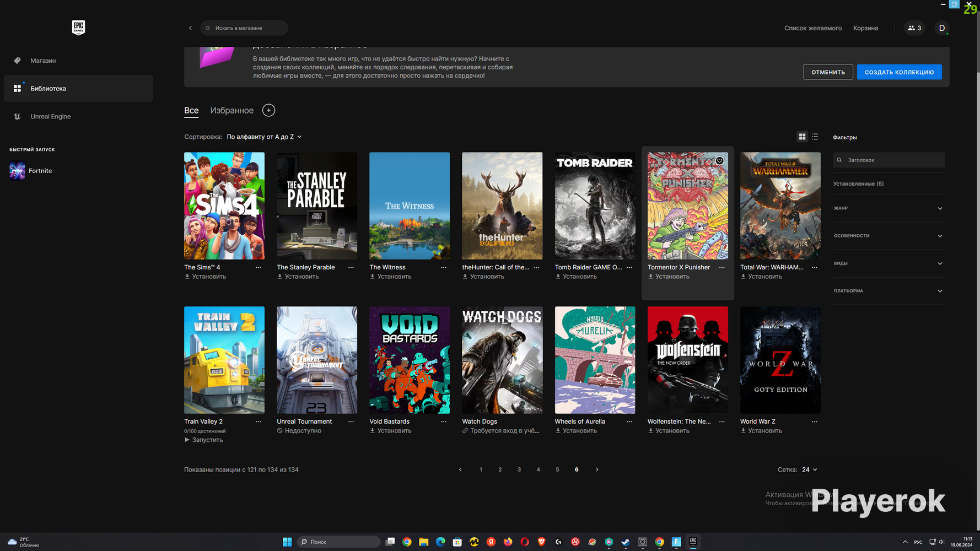The image size is (980, 551).
Task: Click the Windows taskbar Поиск search box
Action: click(338, 542)
